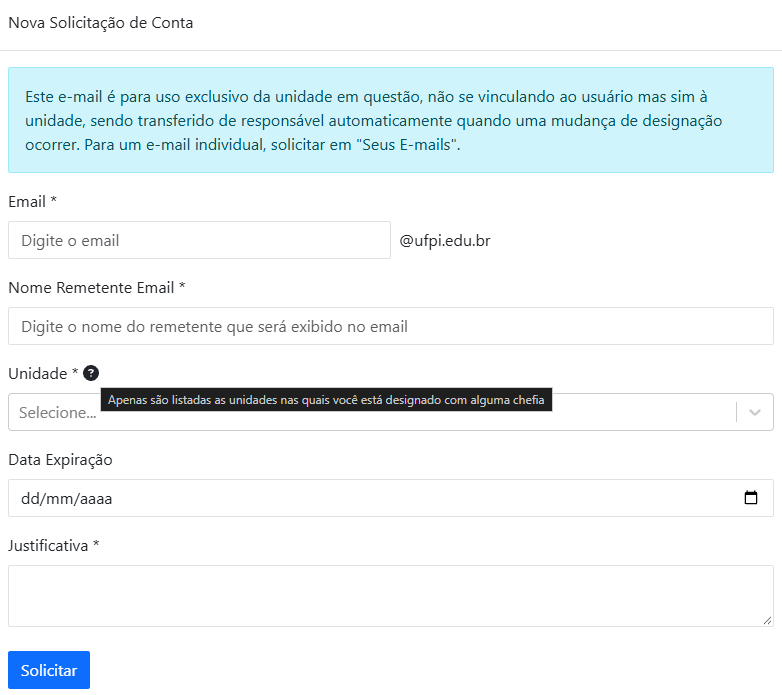Click the sender name input field
This screenshot has height=695, width=782.
point(391,327)
